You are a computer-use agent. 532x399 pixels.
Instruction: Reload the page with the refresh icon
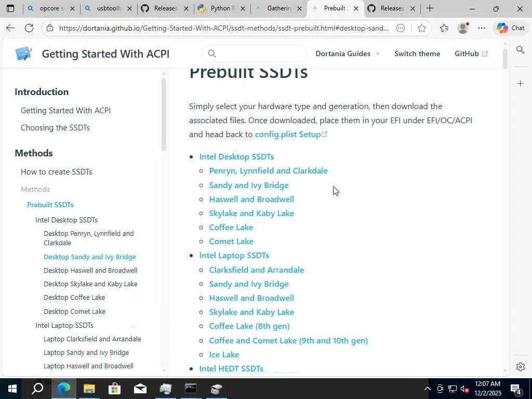pyautogui.click(x=29, y=28)
